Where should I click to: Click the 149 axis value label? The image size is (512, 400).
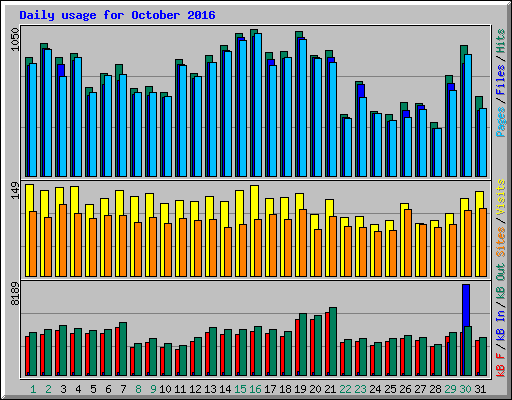[x=15, y=191]
